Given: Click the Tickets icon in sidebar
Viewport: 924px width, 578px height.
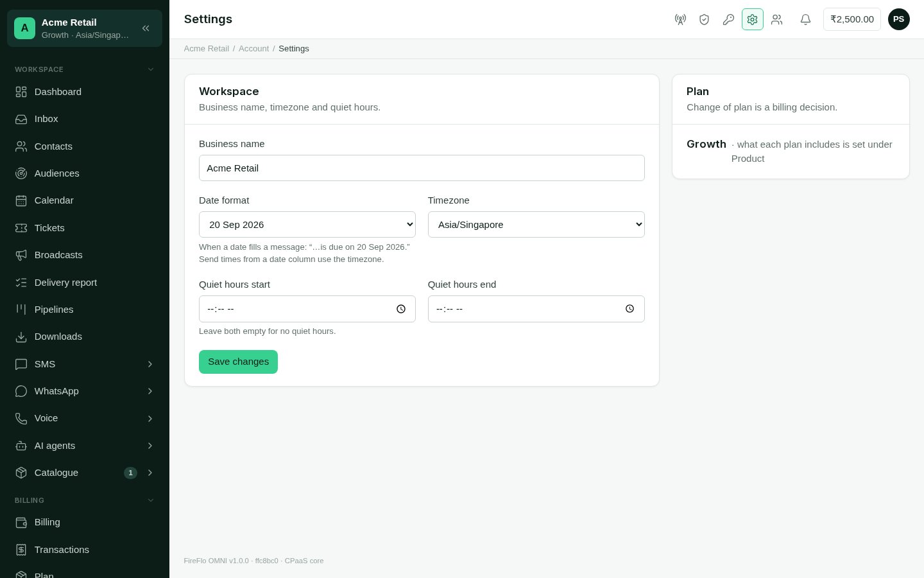Looking at the screenshot, I should click(21, 228).
